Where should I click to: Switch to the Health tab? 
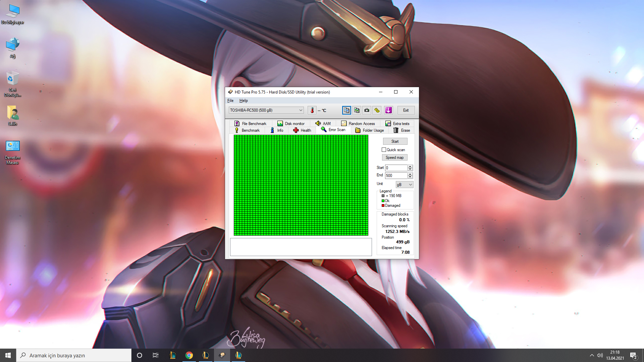point(302,130)
